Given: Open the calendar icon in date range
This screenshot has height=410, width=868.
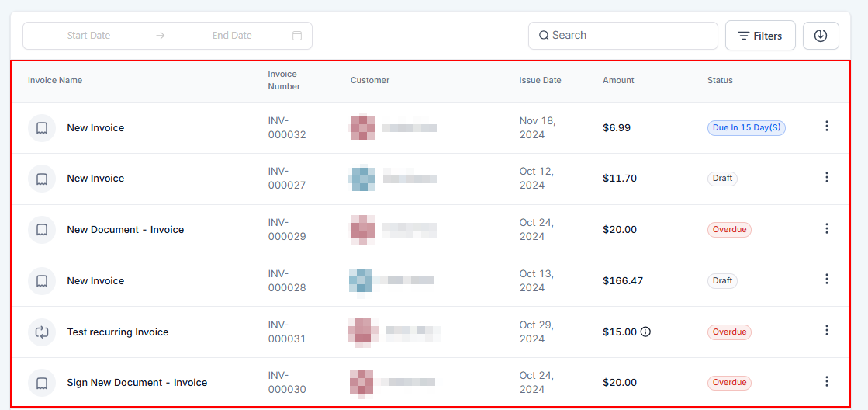Looking at the screenshot, I should point(297,36).
